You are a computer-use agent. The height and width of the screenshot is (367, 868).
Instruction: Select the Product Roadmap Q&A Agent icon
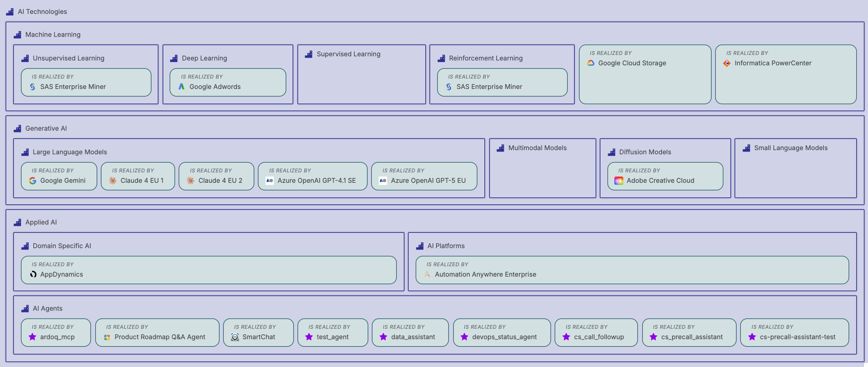(107, 337)
